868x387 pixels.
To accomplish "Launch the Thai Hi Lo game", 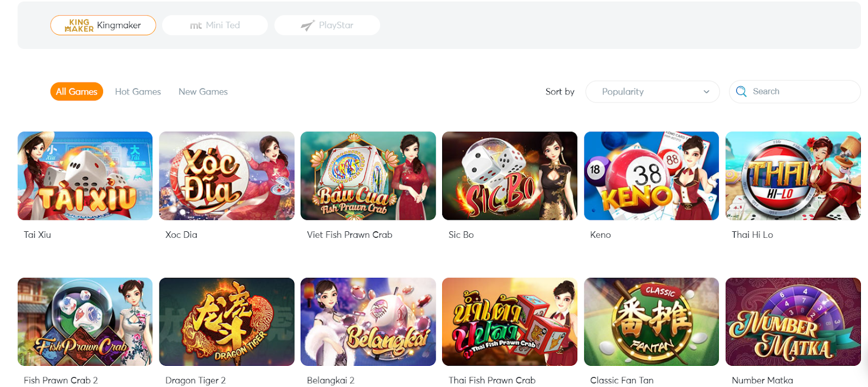I will pos(793,176).
